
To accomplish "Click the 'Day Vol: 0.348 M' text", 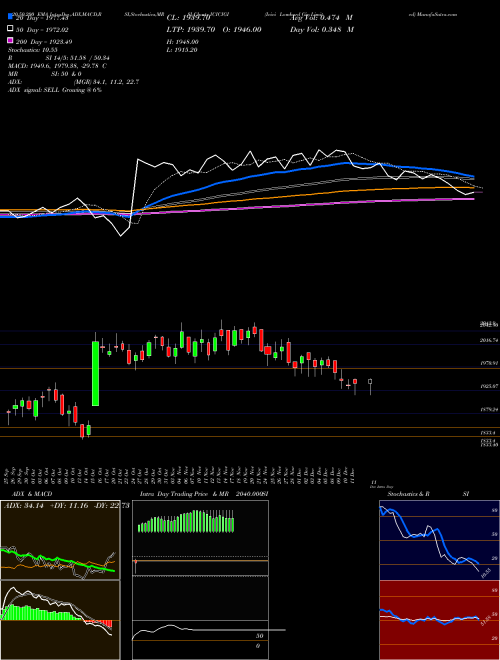I will click(321, 29).
